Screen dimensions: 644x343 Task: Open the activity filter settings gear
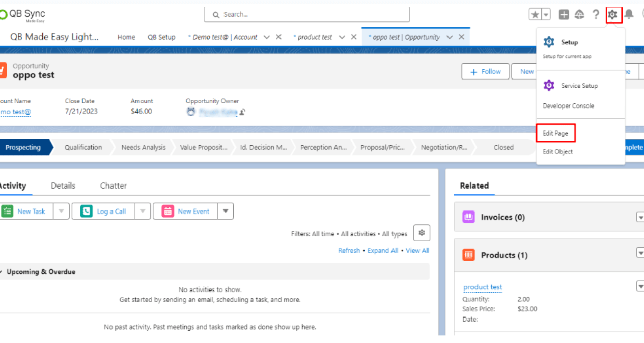(422, 233)
